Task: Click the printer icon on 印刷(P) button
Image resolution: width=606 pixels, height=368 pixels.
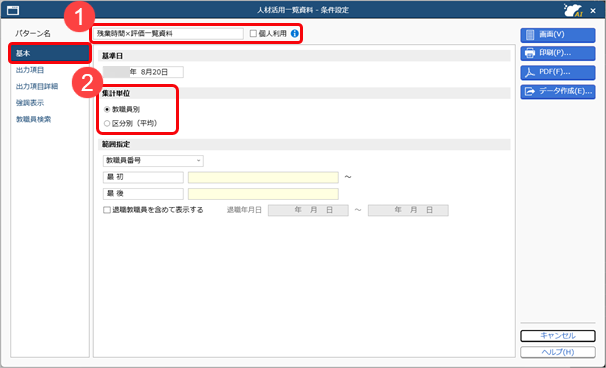Action: (530, 53)
